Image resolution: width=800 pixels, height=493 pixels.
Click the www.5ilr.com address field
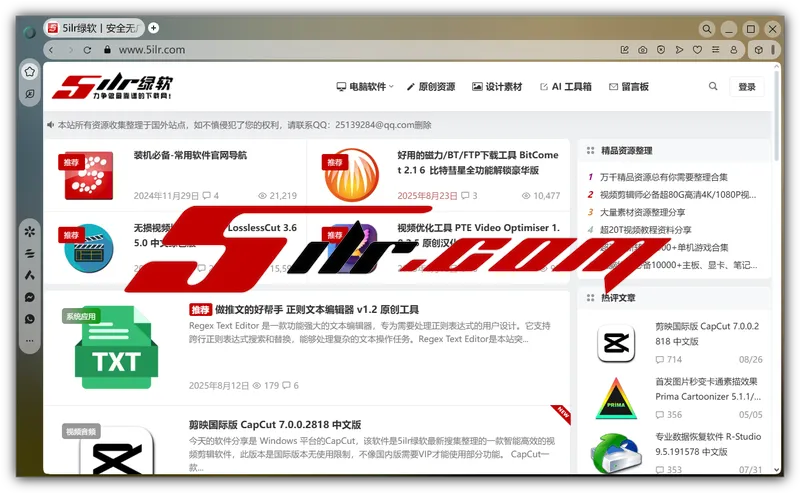(152, 50)
